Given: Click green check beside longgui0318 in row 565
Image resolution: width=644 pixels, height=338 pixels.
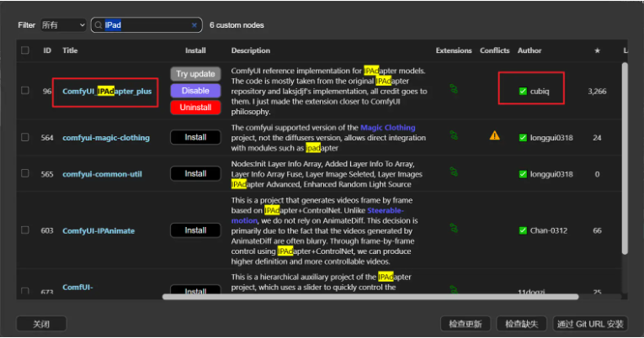Looking at the screenshot, I should [523, 174].
